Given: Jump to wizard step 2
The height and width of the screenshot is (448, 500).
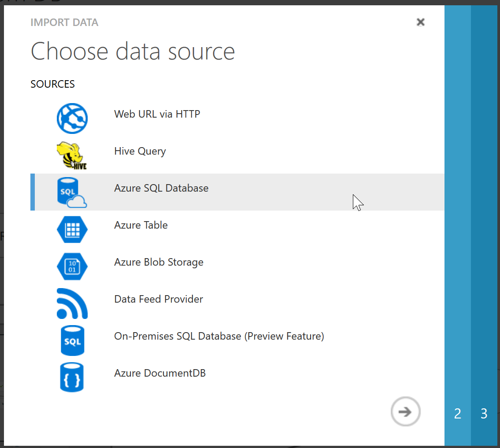Looking at the screenshot, I should click(x=458, y=414).
